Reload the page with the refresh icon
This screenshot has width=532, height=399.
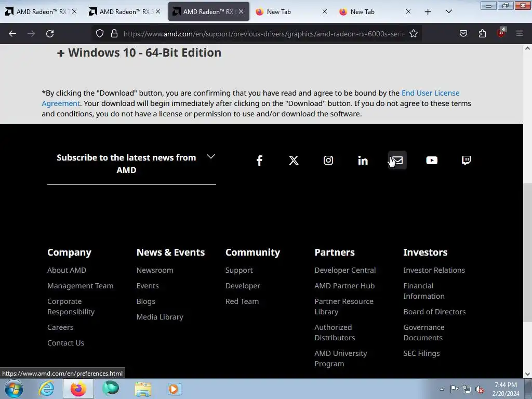tap(50, 34)
